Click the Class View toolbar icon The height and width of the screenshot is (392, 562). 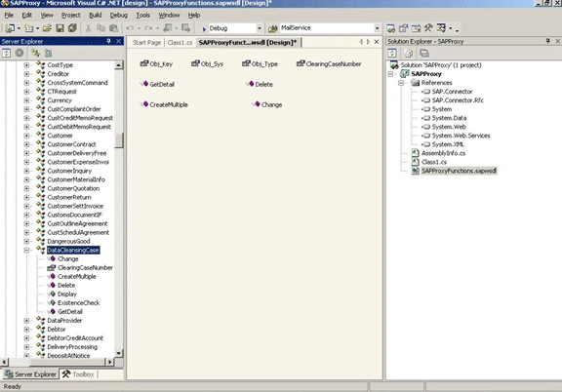[441, 28]
